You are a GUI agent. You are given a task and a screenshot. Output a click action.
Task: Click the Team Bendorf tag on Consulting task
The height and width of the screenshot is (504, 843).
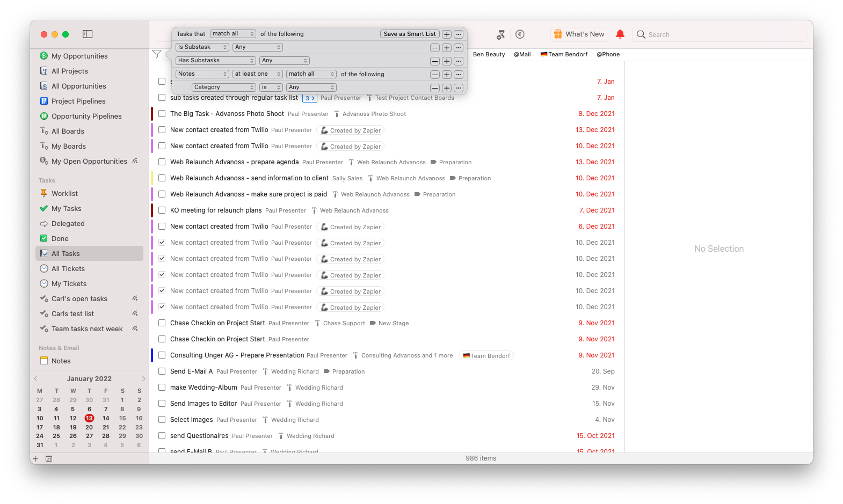pos(486,356)
